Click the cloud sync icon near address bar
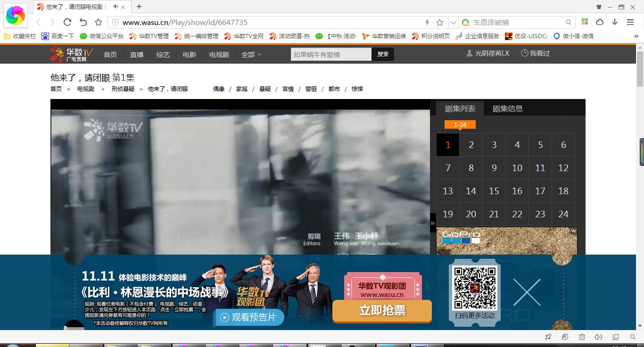The image size is (644, 347). (600, 22)
